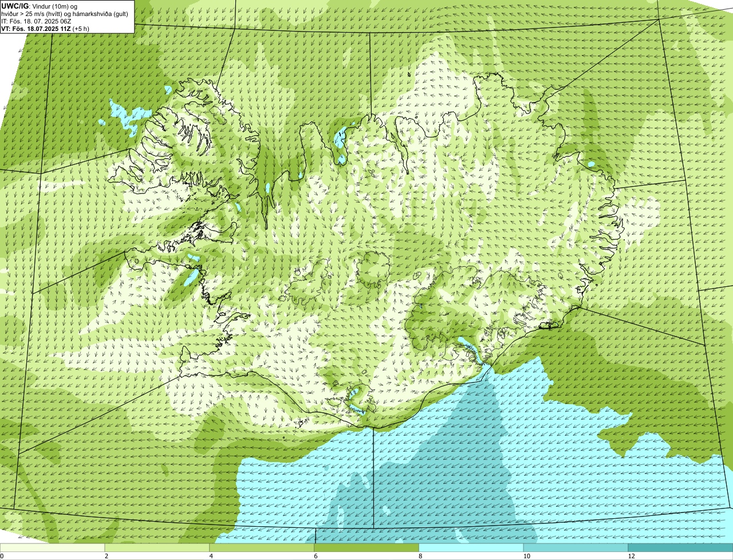Screen dimensions: 733x560
Task: Select the 2–4 m/s light green swatch
Action: point(157,547)
